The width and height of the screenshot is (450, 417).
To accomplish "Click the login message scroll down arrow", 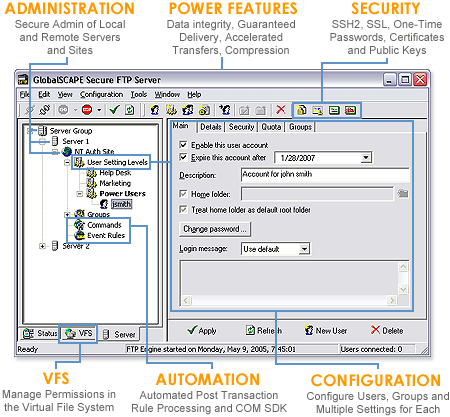I will pos(403,289).
